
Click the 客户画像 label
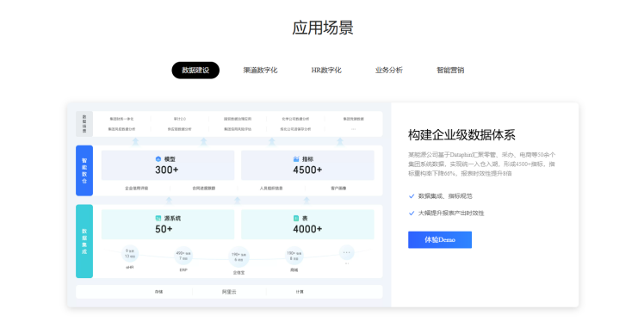point(338,189)
